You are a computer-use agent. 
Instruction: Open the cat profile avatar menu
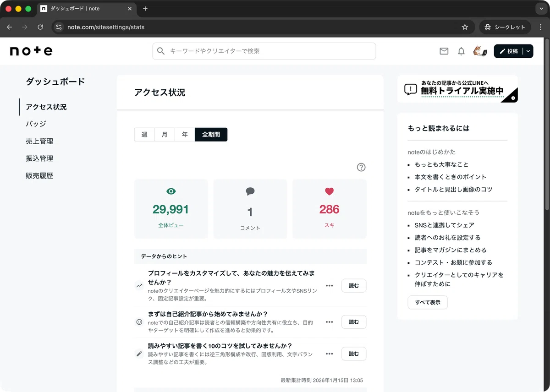480,51
